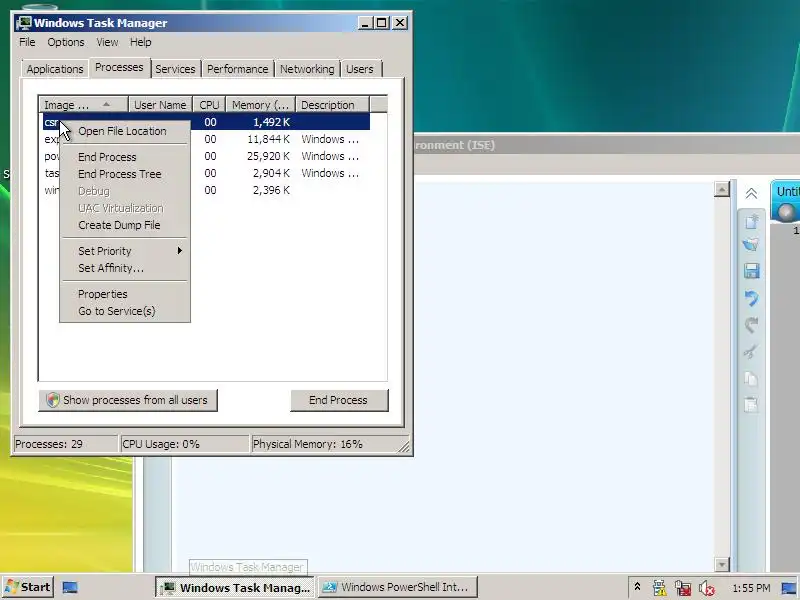Screen dimensions: 800x600
Task: Select the process row with 2,396 K memory
Action: [x=280, y=190]
